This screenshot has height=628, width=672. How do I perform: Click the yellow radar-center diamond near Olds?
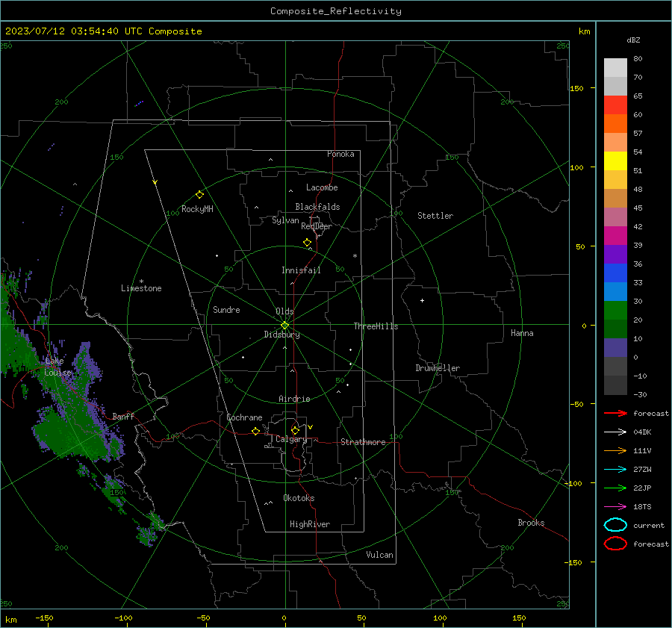(x=284, y=325)
